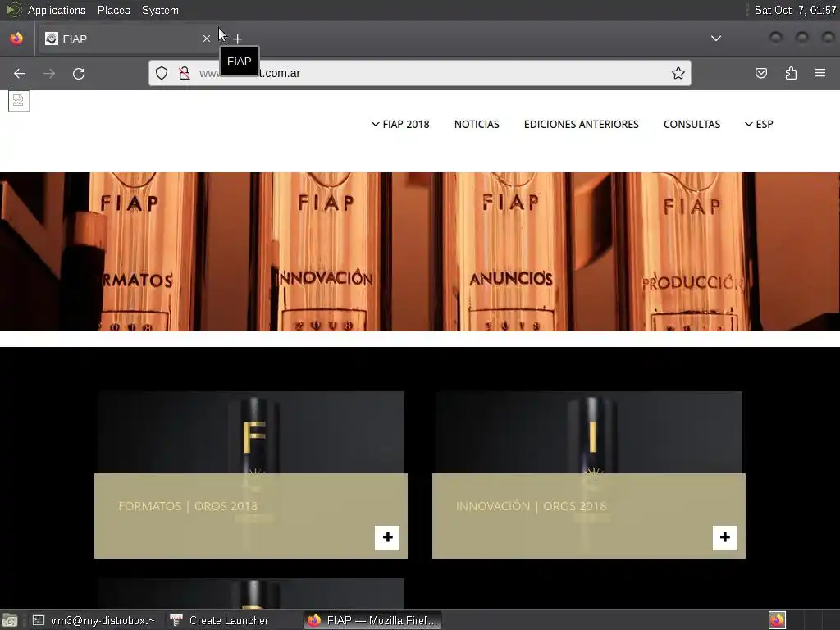The image size is (840, 630).
Task: Open the Firefox hamburger menu
Action: [x=820, y=73]
